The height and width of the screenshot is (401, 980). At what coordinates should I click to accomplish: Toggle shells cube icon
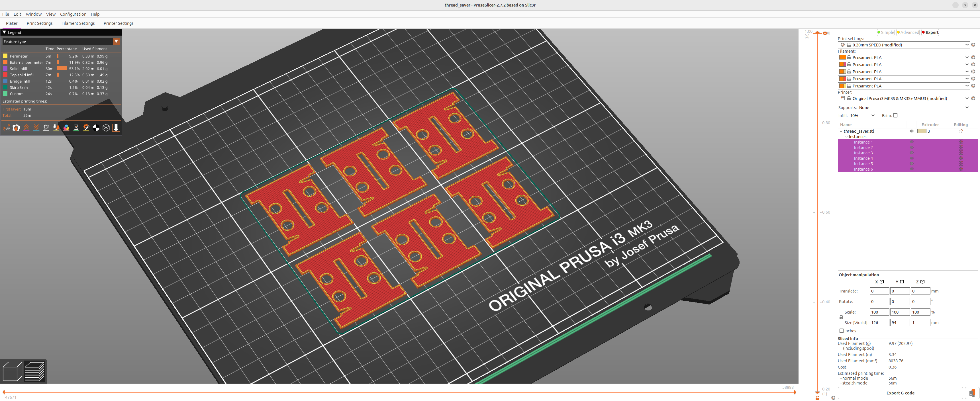(106, 128)
